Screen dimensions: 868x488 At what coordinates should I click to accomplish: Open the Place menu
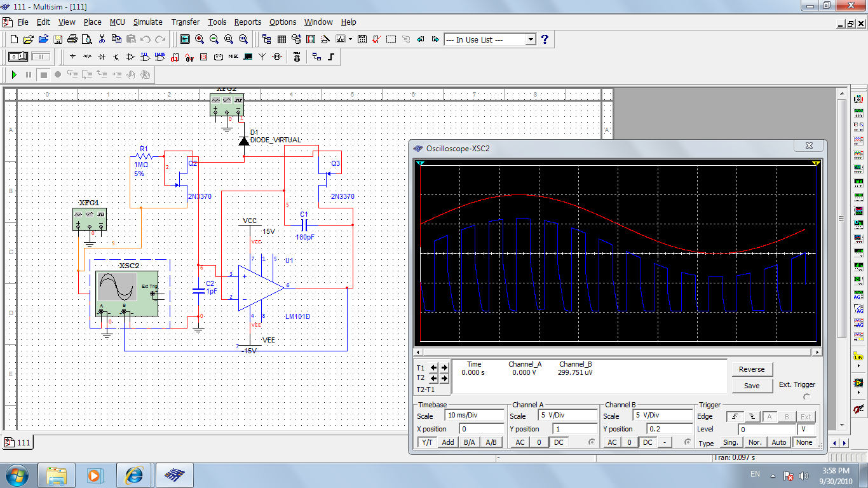point(92,22)
